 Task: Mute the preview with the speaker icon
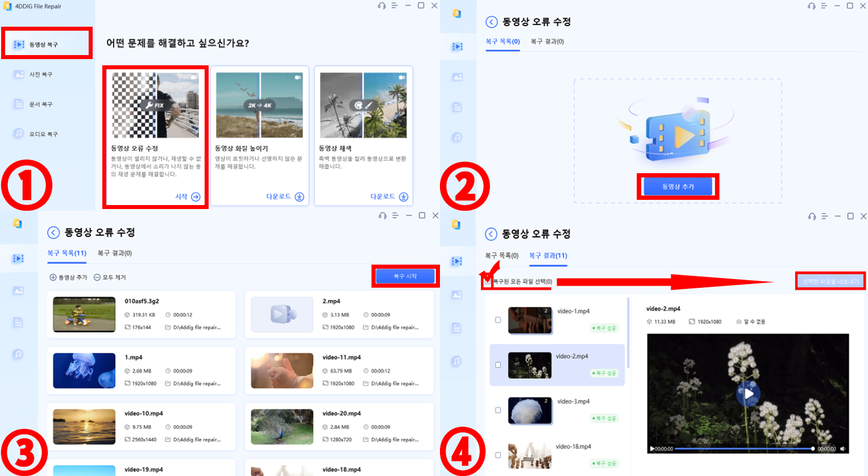point(843,449)
